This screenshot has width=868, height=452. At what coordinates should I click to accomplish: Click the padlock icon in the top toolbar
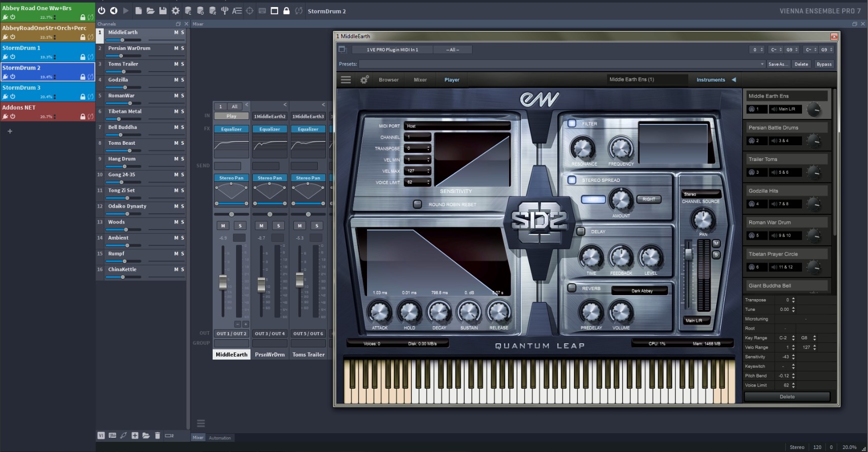[x=286, y=11]
